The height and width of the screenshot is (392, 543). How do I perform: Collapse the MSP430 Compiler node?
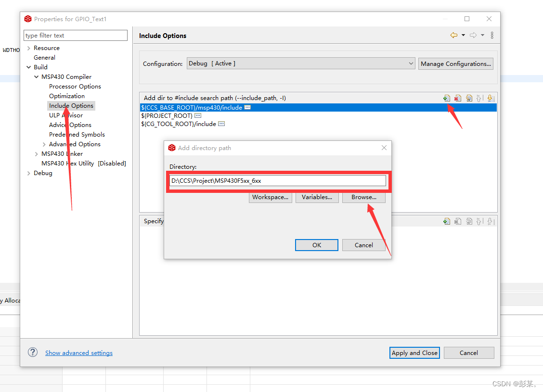(37, 77)
